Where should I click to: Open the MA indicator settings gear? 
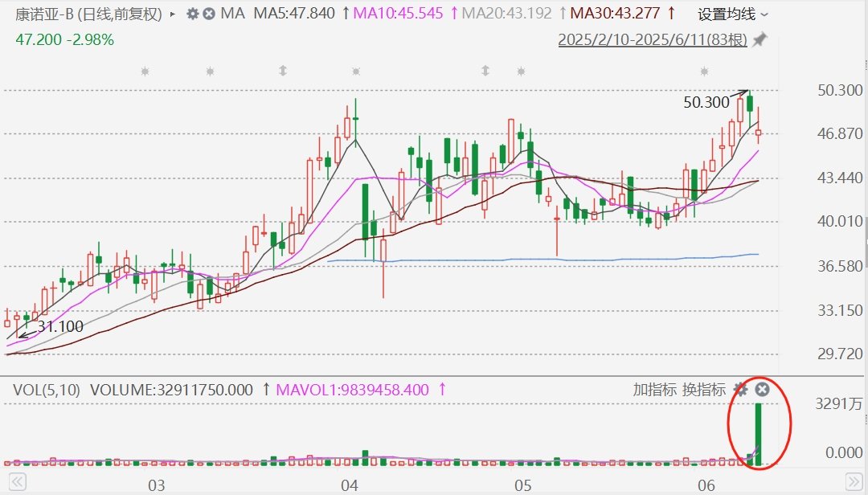[x=192, y=14]
